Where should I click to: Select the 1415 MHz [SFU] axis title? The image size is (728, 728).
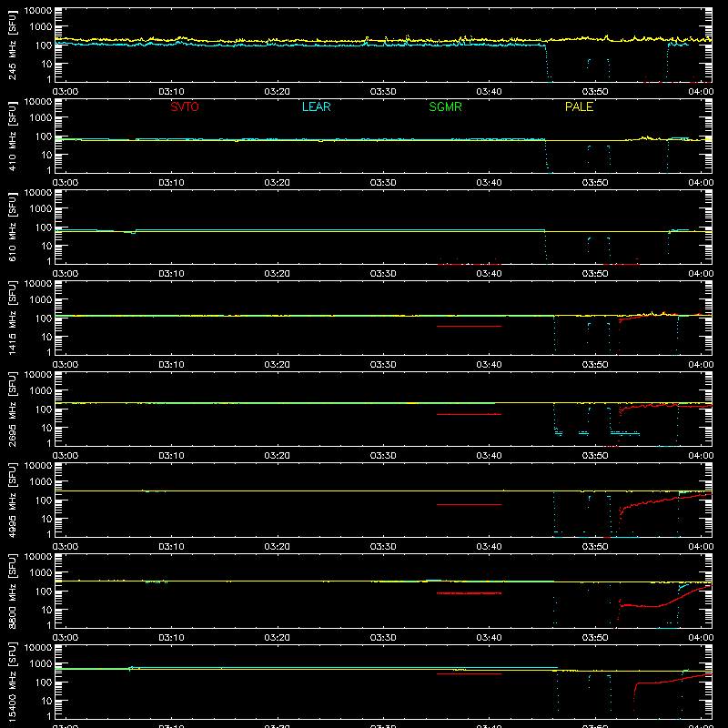pos(13,318)
